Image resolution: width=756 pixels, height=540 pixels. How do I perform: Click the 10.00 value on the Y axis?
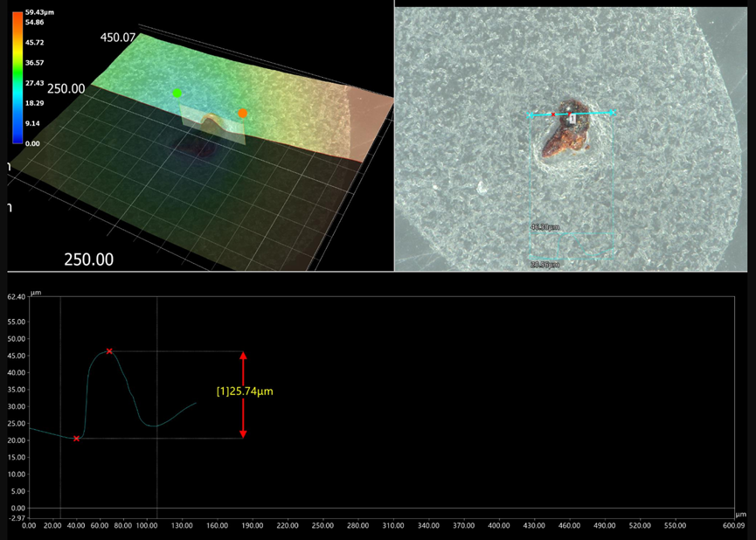17,474
